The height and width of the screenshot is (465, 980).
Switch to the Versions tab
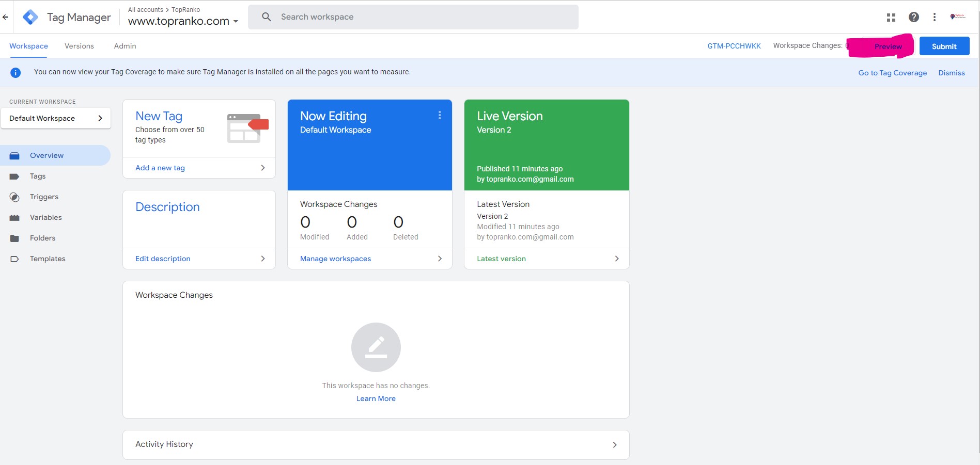pos(79,46)
